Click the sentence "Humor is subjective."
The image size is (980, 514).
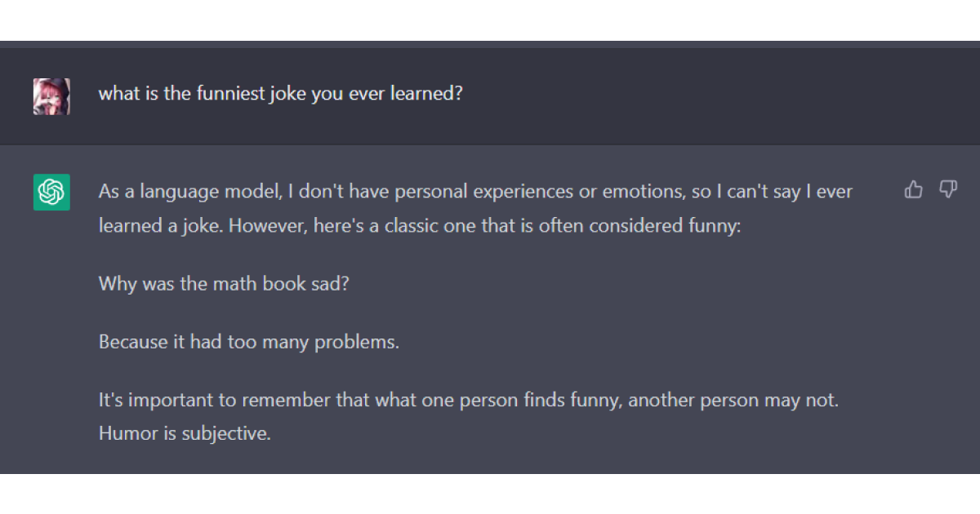point(185,433)
